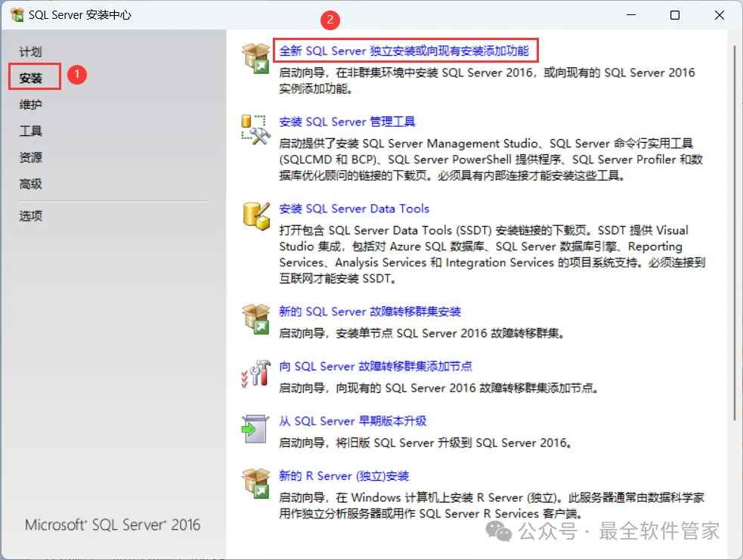This screenshot has width=743, height=560.
Task: Open the 安装 SQL Server 管理工具 link
Action: pos(347,122)
